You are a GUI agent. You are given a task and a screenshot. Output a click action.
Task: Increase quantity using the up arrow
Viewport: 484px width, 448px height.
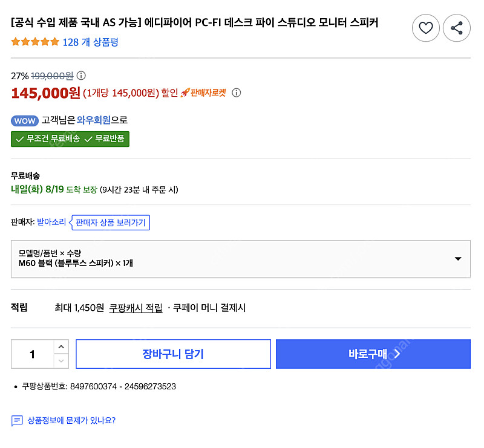(x=60, y=346)
